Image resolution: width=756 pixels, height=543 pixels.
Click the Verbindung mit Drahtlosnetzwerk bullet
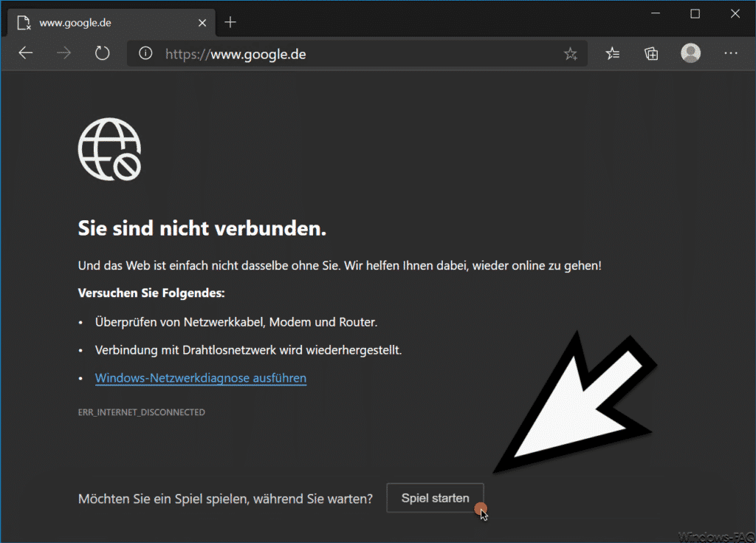point(248,350)
